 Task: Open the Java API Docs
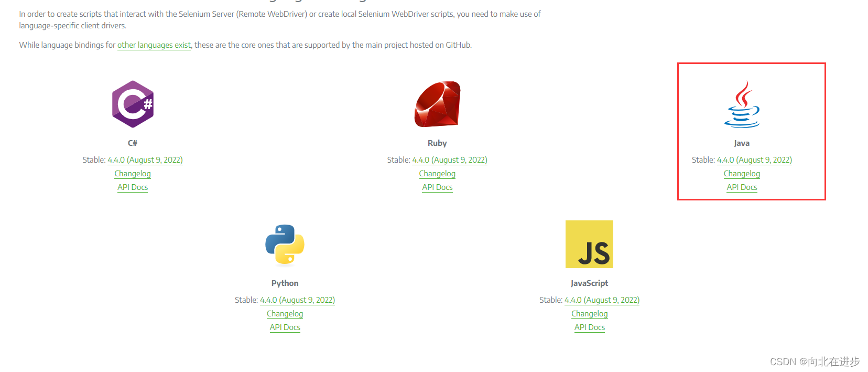[x=742, y=187]
